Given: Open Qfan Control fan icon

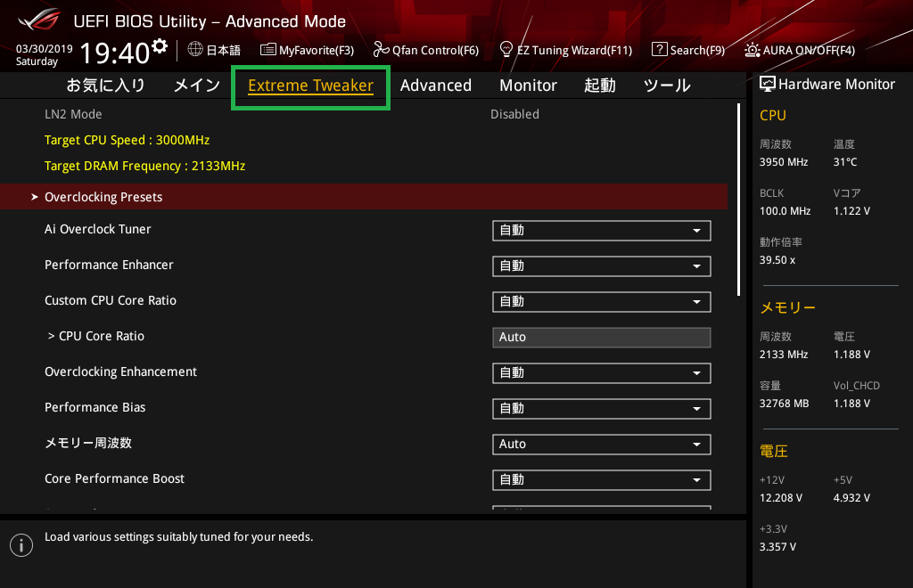Looking at the screenshot, I should (382, 49).
